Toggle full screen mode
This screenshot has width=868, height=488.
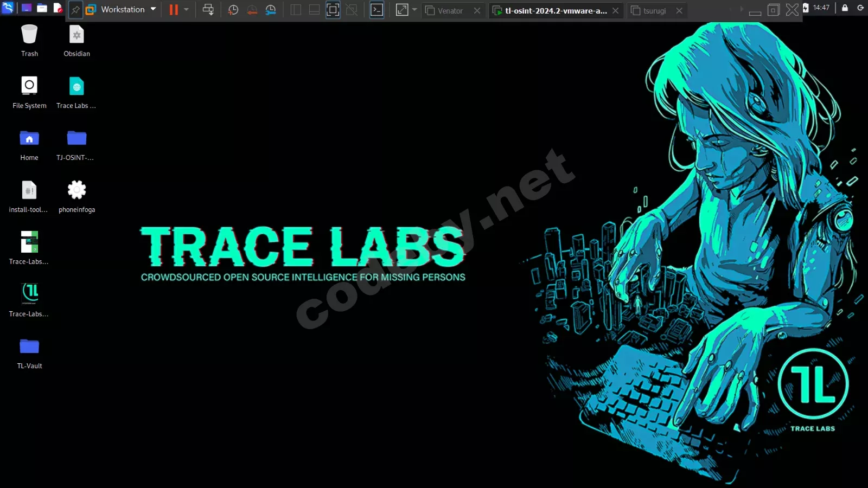pos(333,10)
